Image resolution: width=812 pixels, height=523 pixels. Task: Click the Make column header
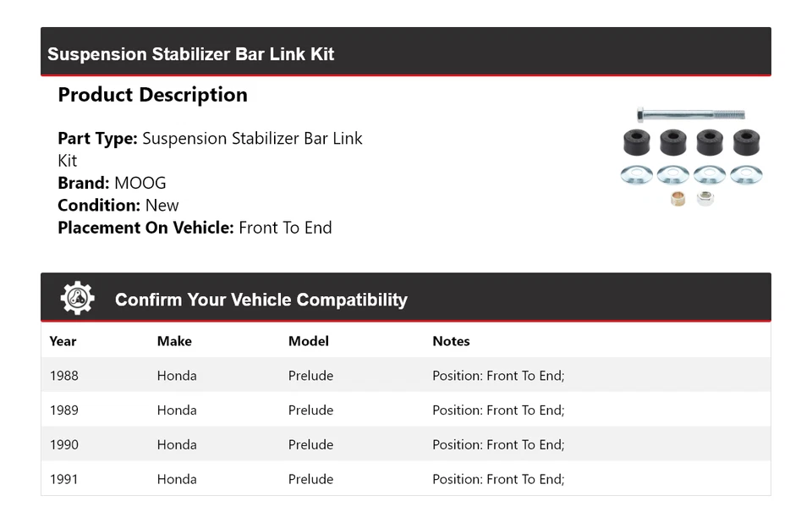pos(174,341)
